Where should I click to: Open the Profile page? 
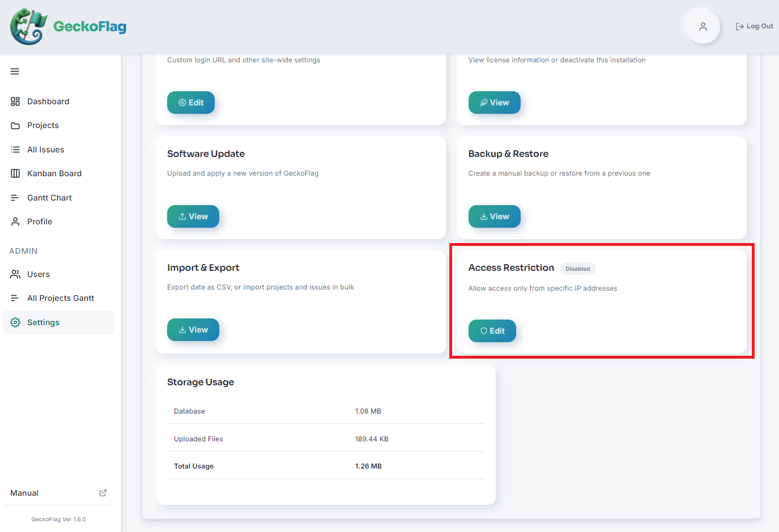pyautogui.click(x=58, y=222)
